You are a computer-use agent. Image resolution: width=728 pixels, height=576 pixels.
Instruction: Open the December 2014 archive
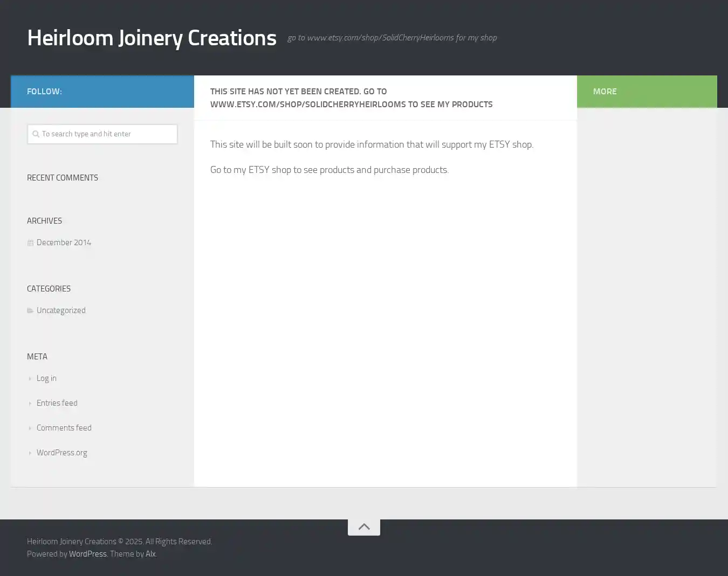pos(64,242)
